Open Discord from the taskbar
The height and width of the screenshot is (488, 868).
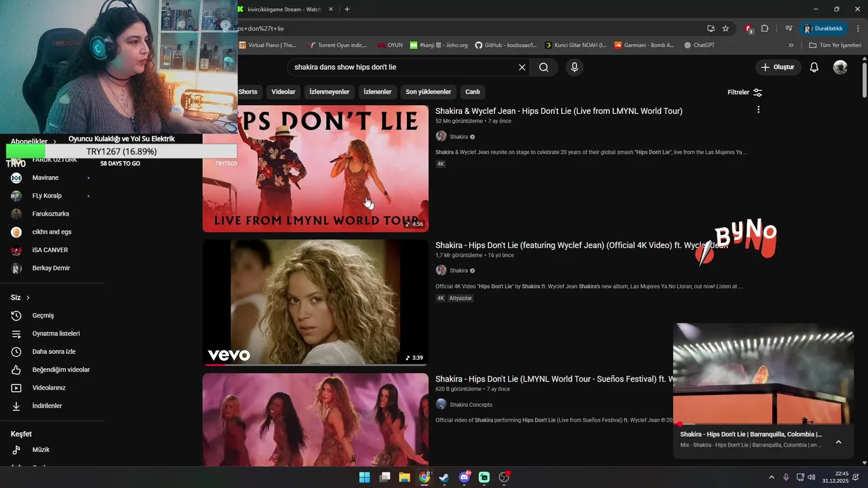click(465, 477)
